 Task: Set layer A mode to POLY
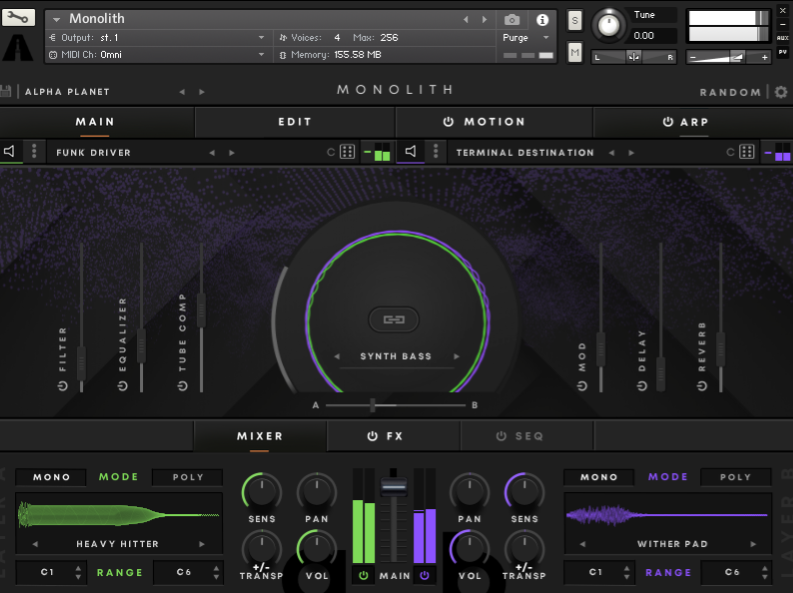click(x=188, y=477)
